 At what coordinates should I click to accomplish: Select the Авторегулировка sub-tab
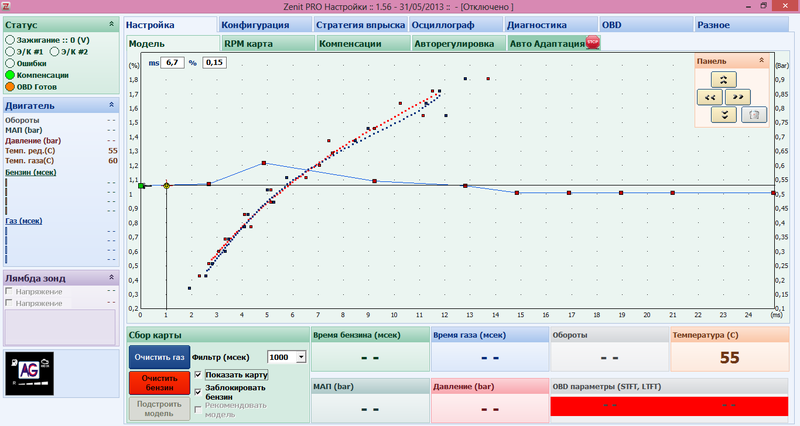pyautogui.click(x=459, y=43)
